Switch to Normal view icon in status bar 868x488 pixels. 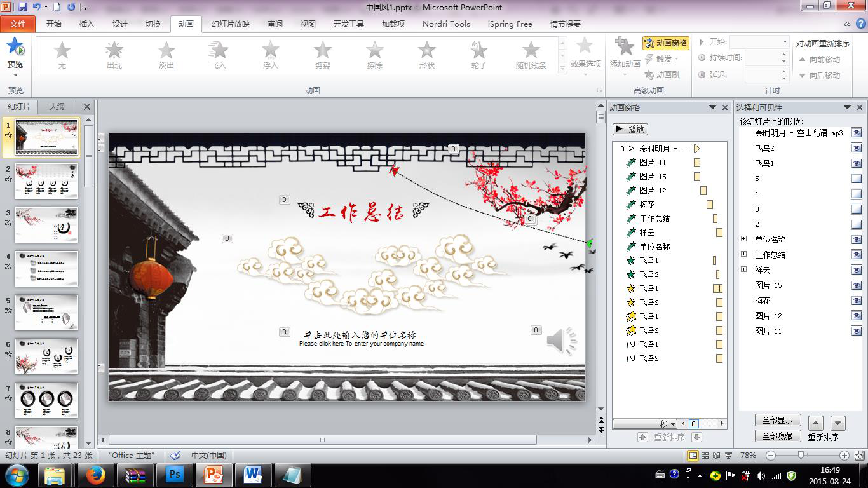click(693, 456)
